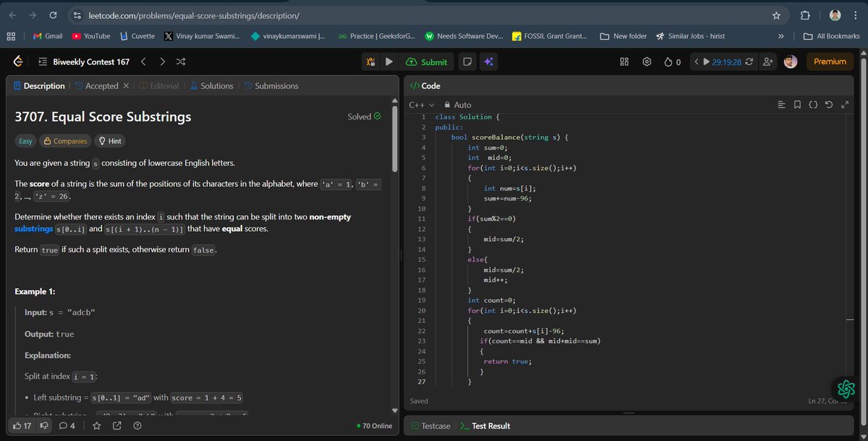Screen dimensions: 868x441
Task: Open the All Bookmarks folder
Action: point(831,36)
